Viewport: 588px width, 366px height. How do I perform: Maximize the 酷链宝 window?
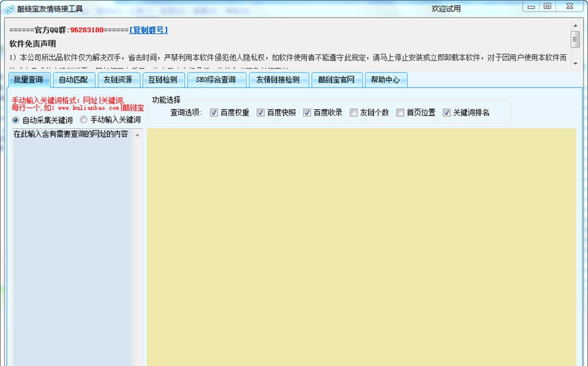pos(547,7)
